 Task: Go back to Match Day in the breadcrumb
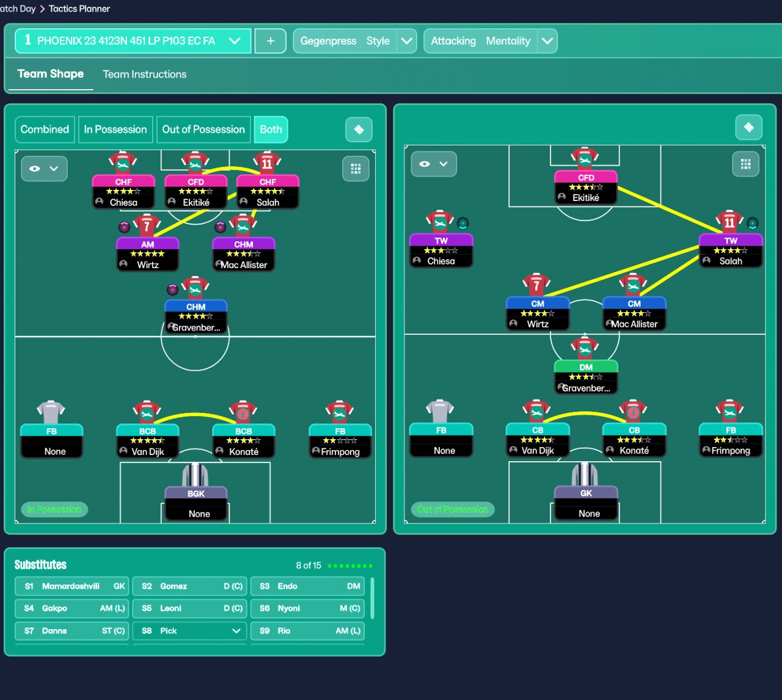18,9
